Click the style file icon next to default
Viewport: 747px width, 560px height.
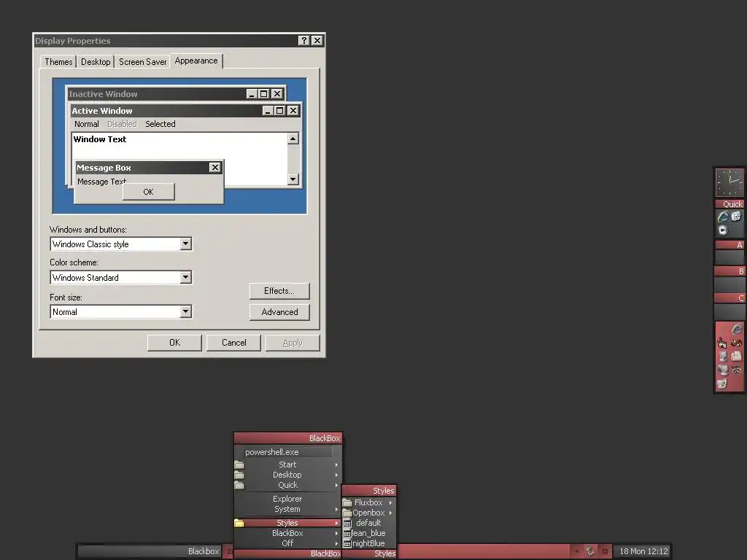tap(347, 523)
